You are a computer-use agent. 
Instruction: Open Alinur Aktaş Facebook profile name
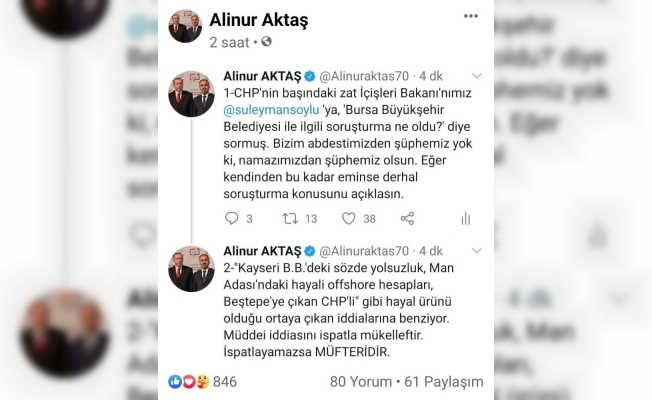(259, 20)
